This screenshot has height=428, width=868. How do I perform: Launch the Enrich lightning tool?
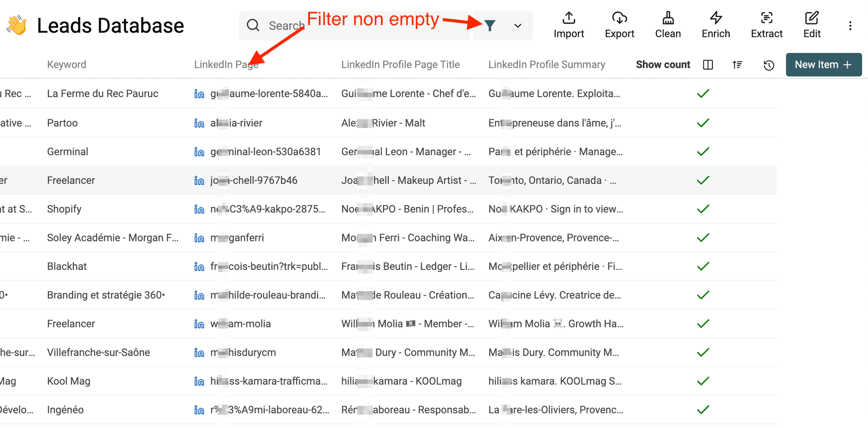(716, 25)
